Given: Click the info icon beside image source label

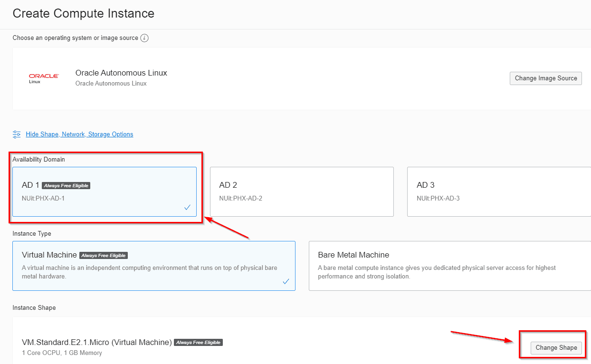Looking at the screenshot, I should pyautogui.click(x=144, y=38).
